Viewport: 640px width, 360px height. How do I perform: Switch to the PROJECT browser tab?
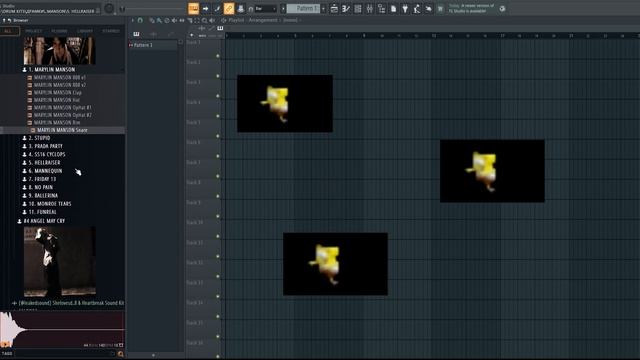33,31
